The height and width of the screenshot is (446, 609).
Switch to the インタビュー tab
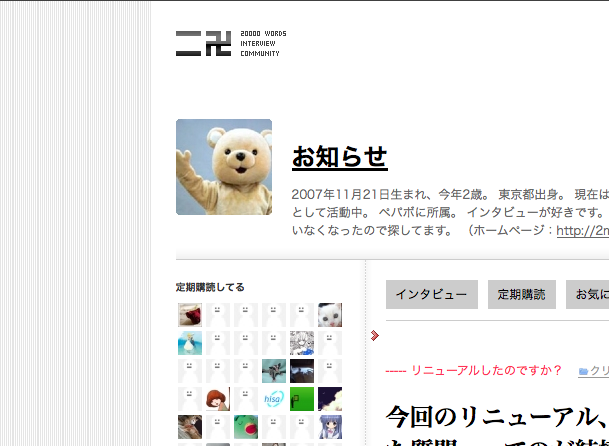coord(431,294)
